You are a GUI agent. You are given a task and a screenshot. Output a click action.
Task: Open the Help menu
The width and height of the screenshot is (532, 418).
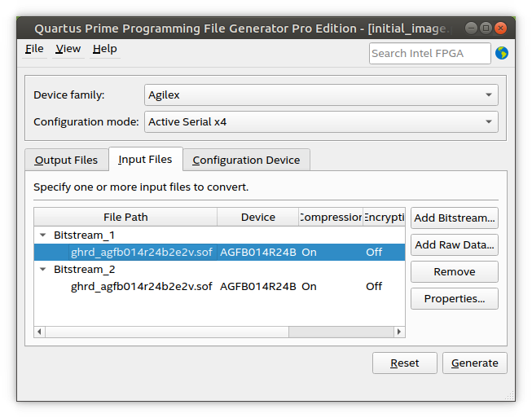tap(104, 49)
